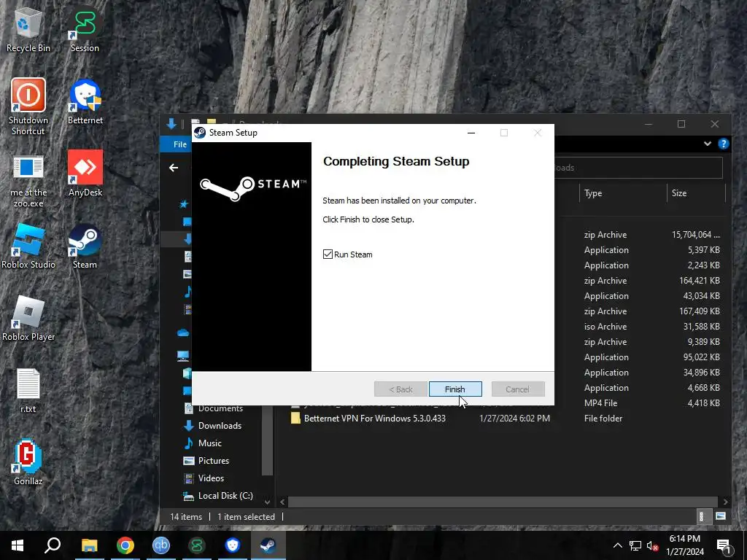Open File Explorer from the taskbar
The width and height of the screenshot is (747, 560).
(x=89, y=545)
